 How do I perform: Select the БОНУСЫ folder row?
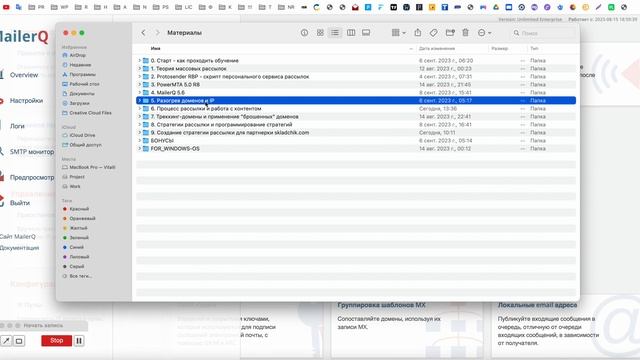click(356, 140)
